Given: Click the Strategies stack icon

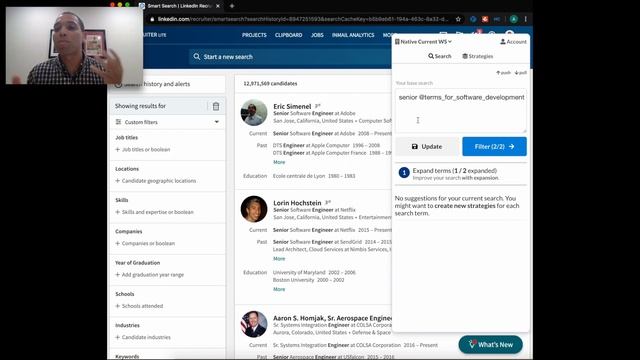Looking at the screenshot, I should tap(464, 56).
